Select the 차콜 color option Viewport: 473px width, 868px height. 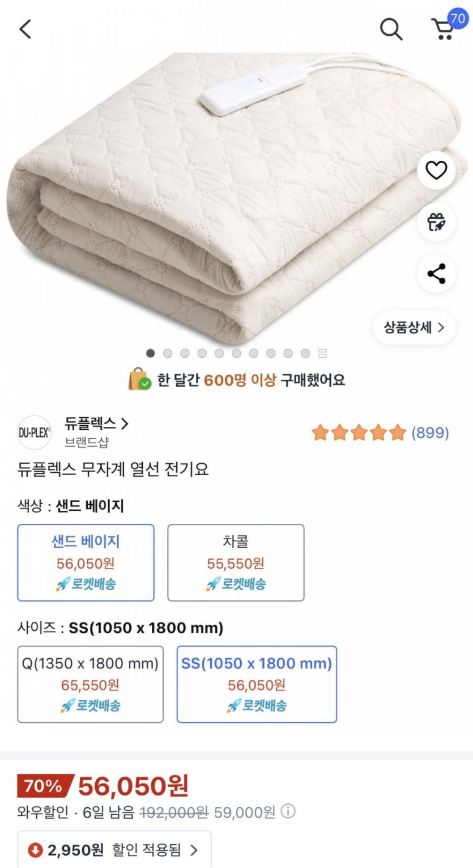pos(236,562)
